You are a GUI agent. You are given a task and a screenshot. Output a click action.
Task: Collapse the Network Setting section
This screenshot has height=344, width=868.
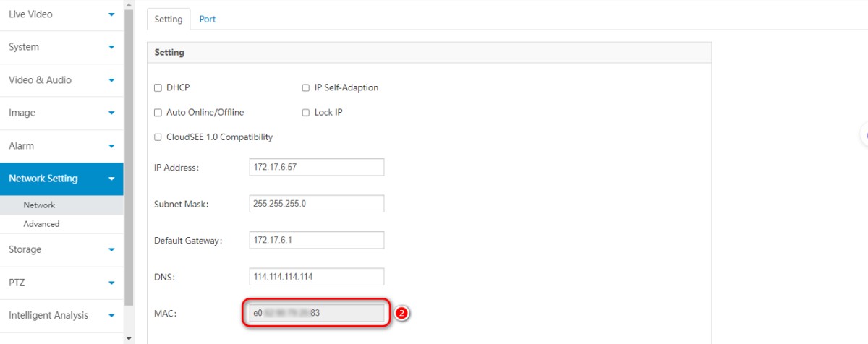(x=111, y=179)
